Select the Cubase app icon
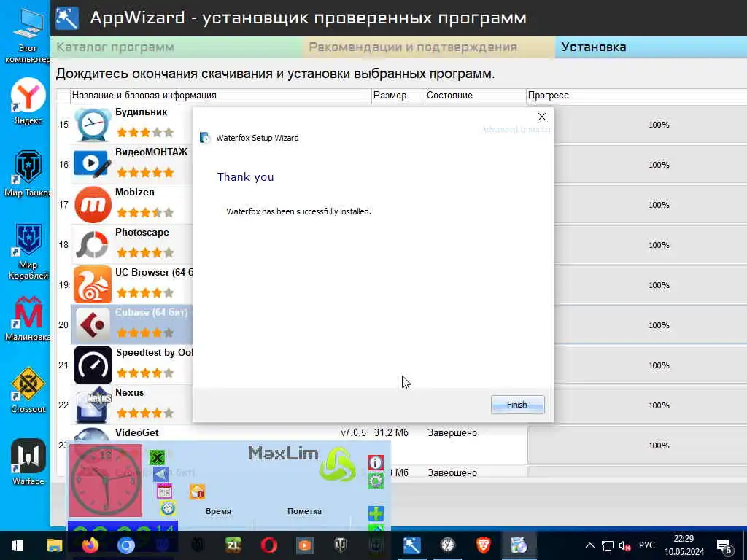This screenshot has height=560, width=747. pos(93,324)
